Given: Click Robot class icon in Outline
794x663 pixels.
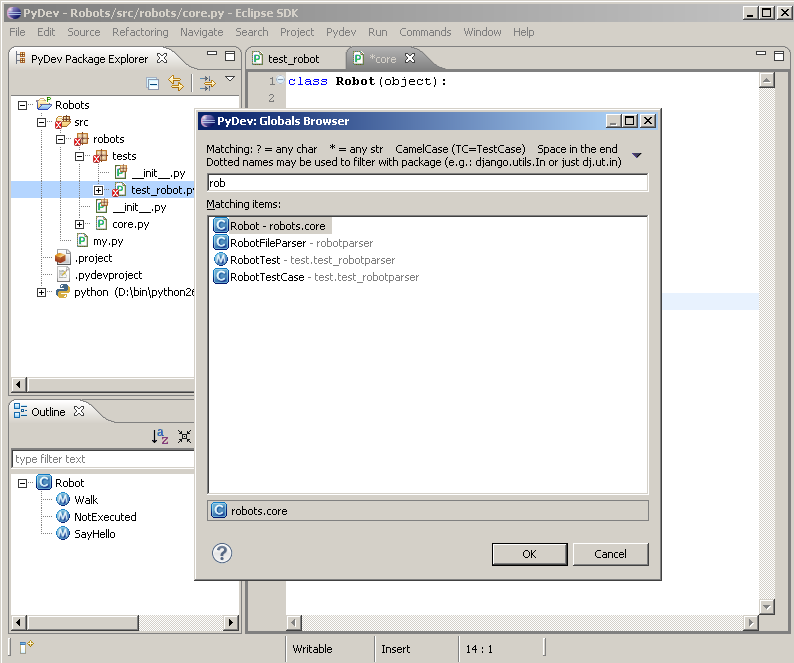Looking at the screenshot, I should point(44,482).
